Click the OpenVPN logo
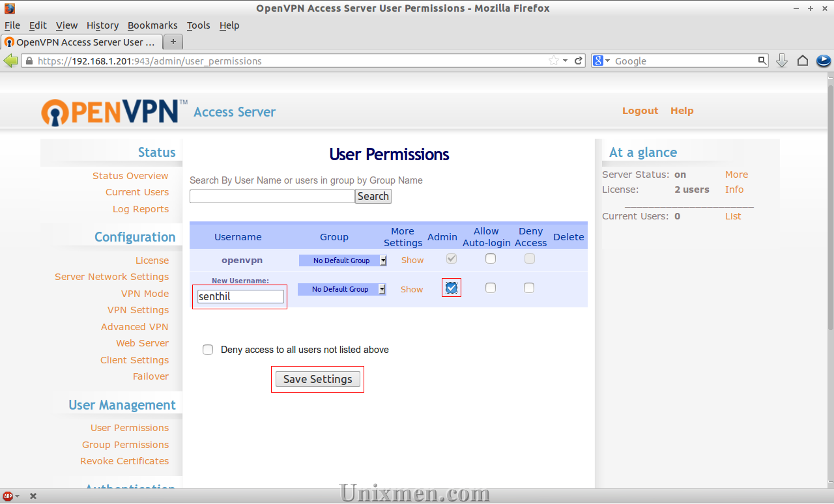834x504 pixels. pyautogui.click(x=115, y=111)
